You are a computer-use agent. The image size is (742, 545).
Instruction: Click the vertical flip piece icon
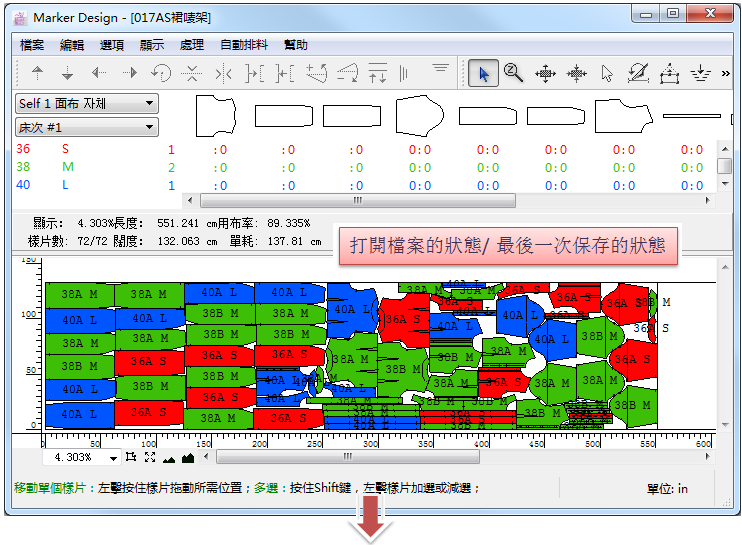(x=192, y=73)
